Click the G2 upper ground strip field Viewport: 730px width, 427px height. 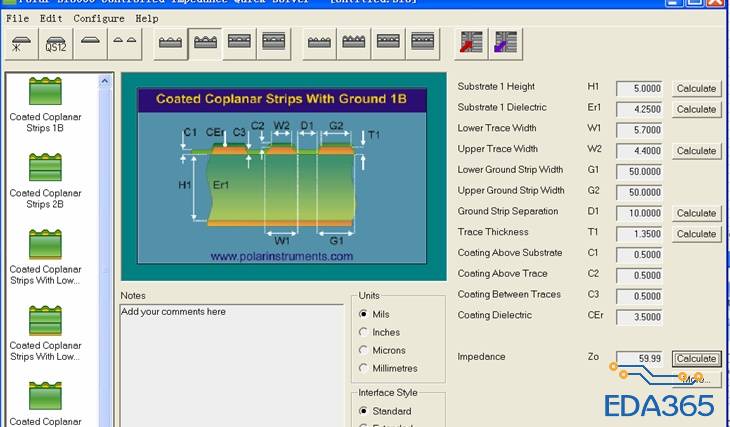(x=639, y=192)
